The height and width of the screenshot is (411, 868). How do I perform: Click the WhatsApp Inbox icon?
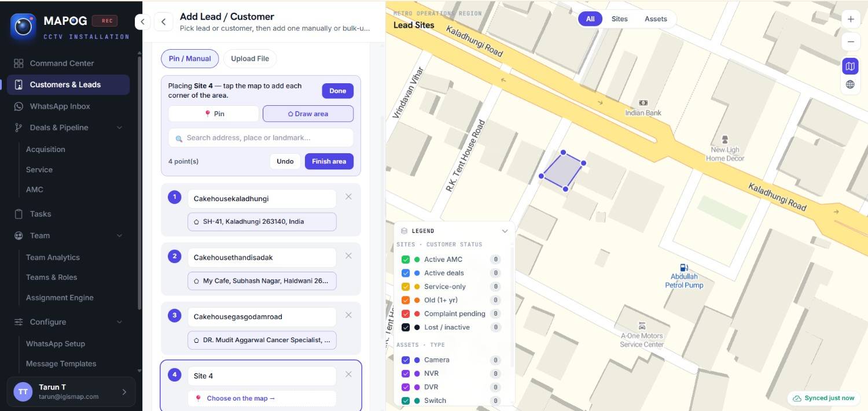19,106
